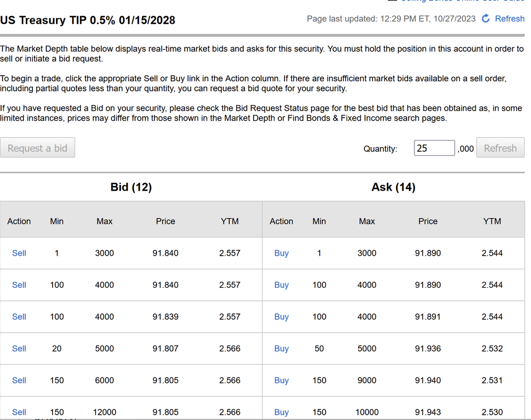Viewport: 531px width, 420px height.
Task: Click the Bid side Price column header
Action: coord(165,222)
